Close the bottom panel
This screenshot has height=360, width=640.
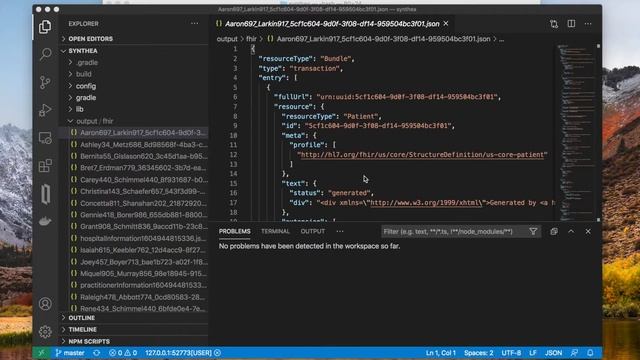tap(588, 231)
